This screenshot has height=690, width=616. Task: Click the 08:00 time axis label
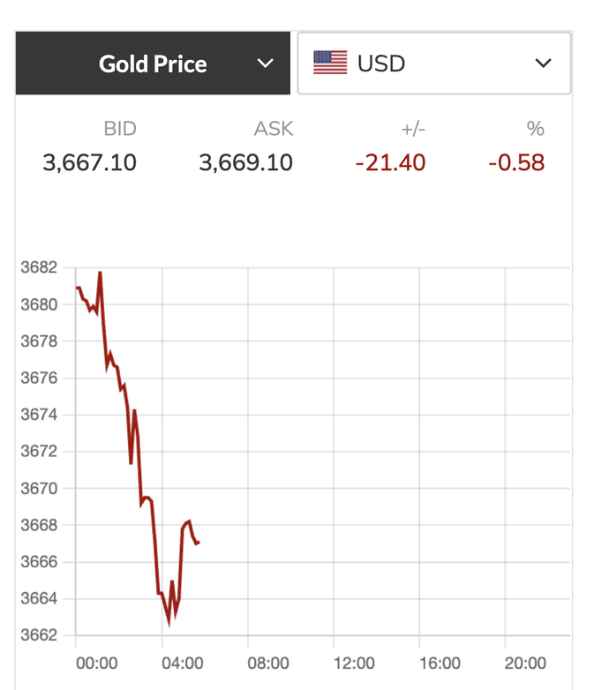pos(268,663)
